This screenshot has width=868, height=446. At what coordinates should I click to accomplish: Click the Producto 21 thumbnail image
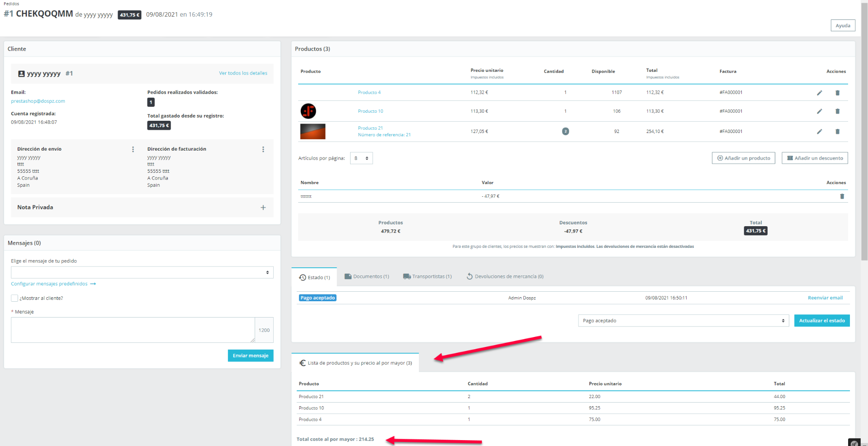pyautogui.click(x=313, y=132)
